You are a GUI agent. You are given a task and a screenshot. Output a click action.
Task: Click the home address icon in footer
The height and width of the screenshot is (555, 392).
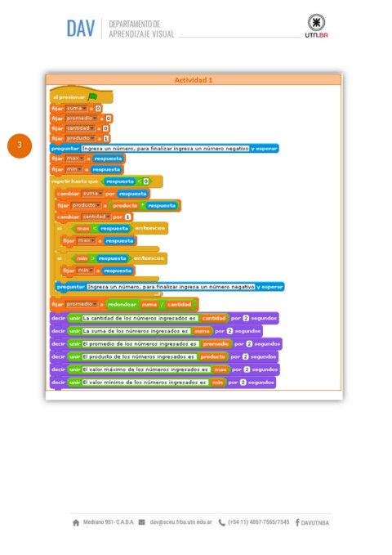coord(76,522)
